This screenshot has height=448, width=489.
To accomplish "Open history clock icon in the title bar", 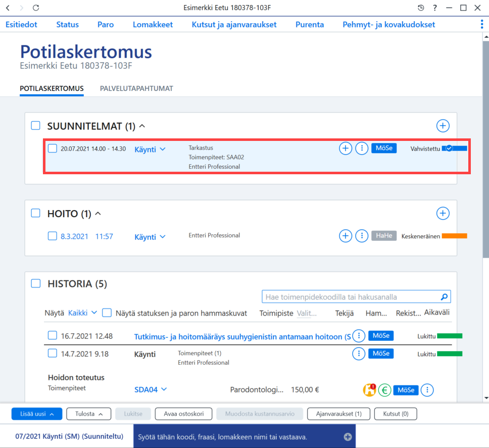I will [421, 8].
